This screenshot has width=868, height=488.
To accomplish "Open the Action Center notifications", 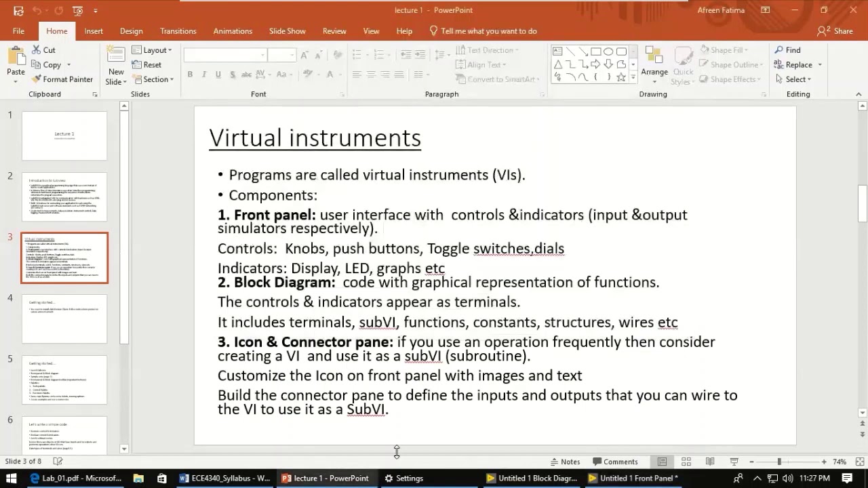I will tap(847, 479).
